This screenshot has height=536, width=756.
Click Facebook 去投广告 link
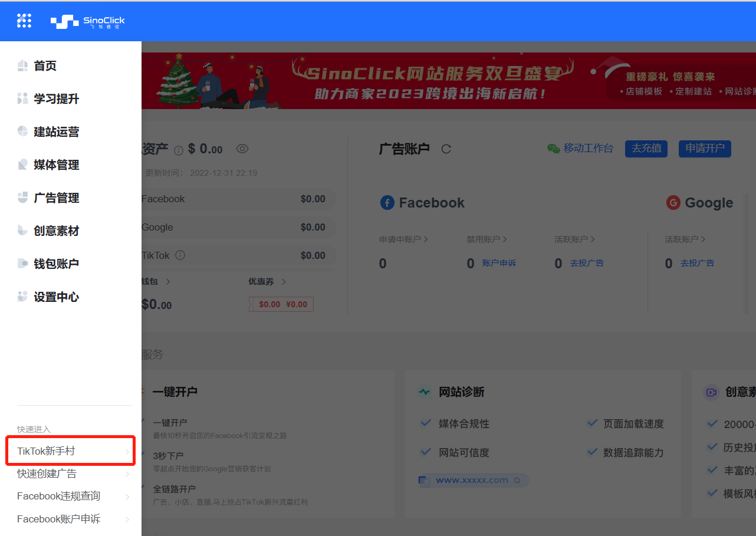click(587, 263)
